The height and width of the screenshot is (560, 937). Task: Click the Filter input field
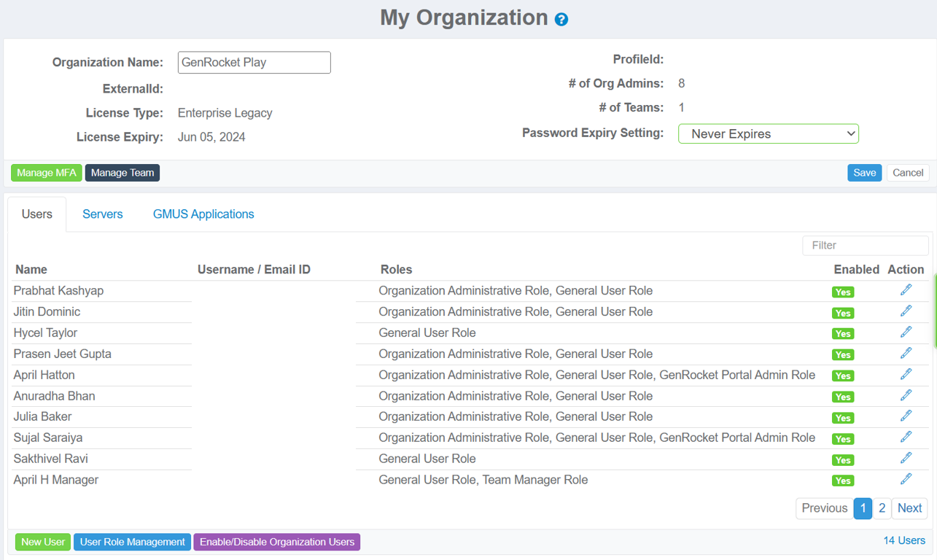coord(866,246)
